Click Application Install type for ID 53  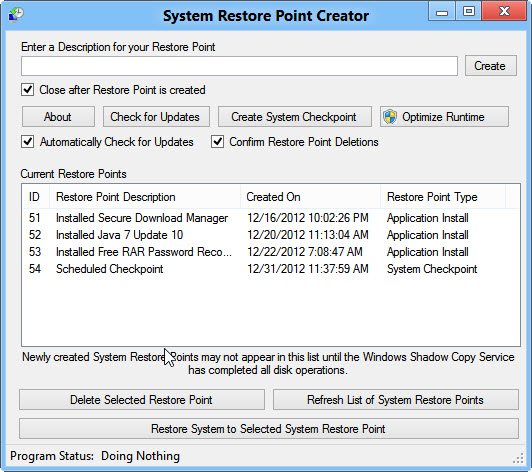[428, 252]
